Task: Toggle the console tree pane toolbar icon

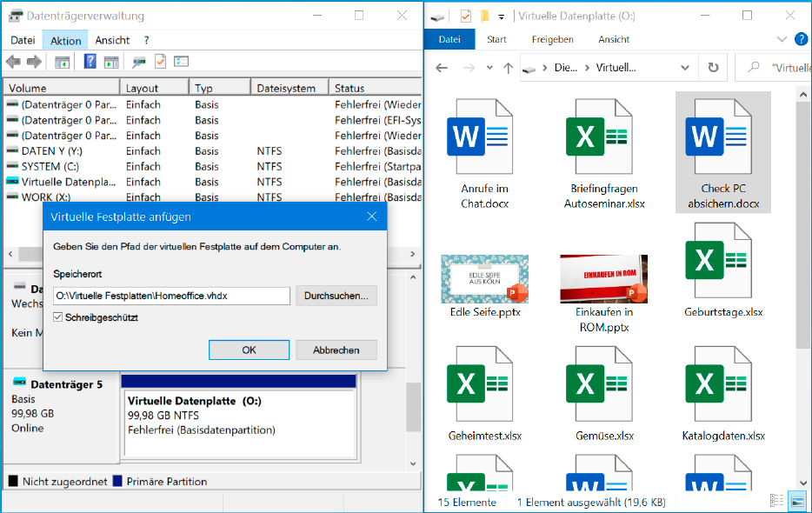Action: pyautogui.click(x=62, y=63)
